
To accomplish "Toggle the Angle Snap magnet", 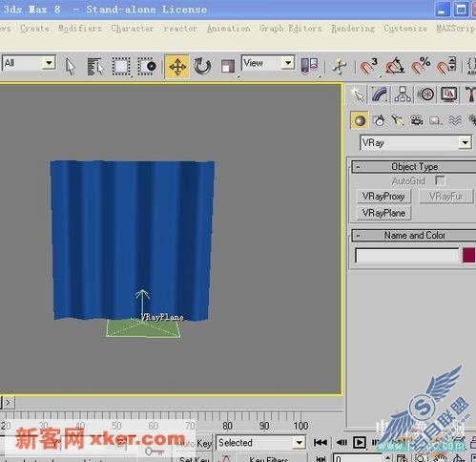I will coord(394,66).
